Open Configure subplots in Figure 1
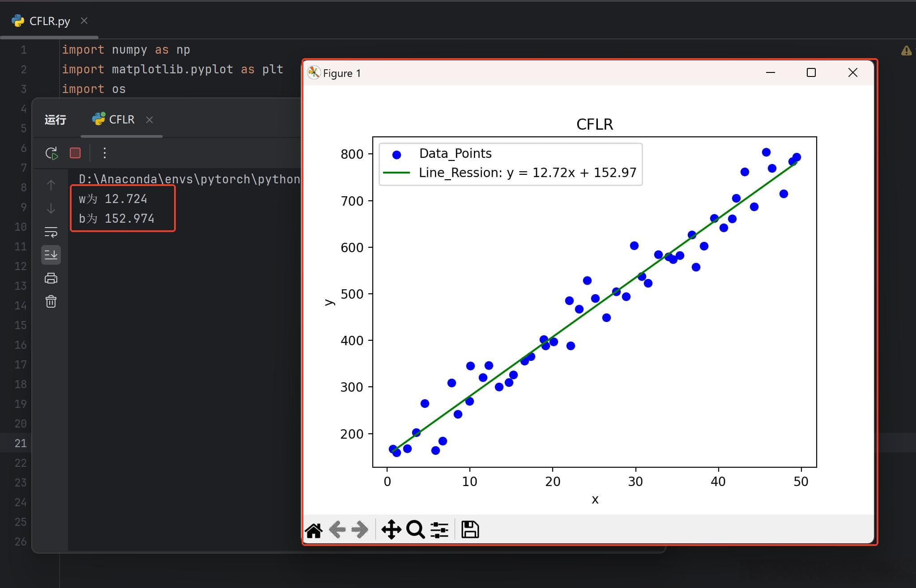 (439, 530)
